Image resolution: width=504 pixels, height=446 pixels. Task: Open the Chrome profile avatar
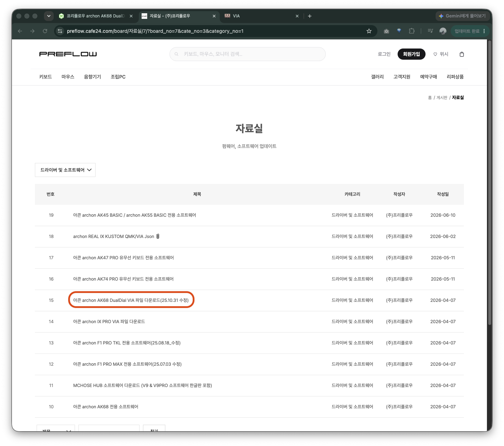tap(443, 31)
